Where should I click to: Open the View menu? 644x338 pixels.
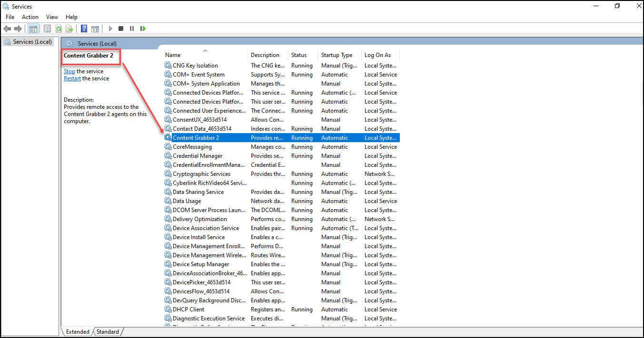pos(52,17)
